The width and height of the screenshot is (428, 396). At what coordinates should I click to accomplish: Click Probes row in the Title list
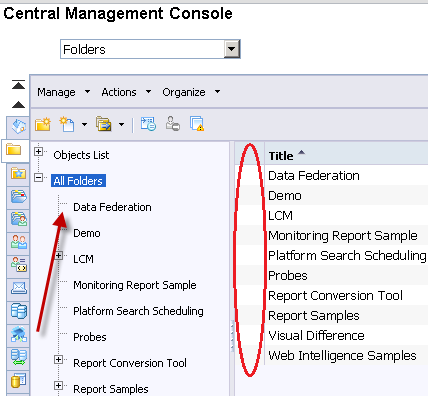click(288, 276)
